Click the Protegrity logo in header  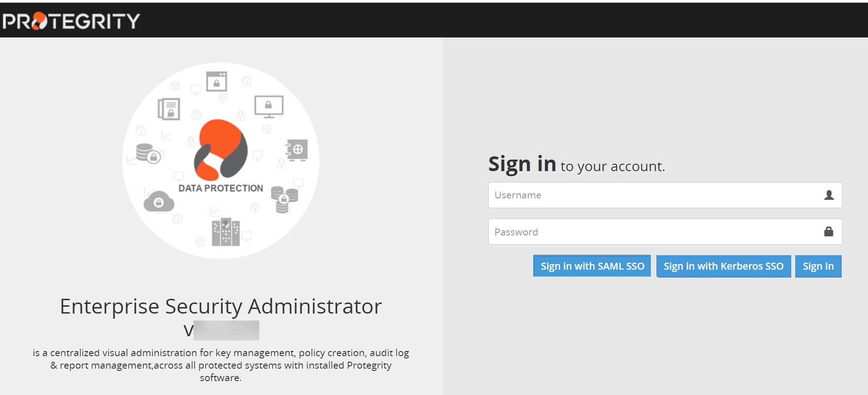pos(71,21)
